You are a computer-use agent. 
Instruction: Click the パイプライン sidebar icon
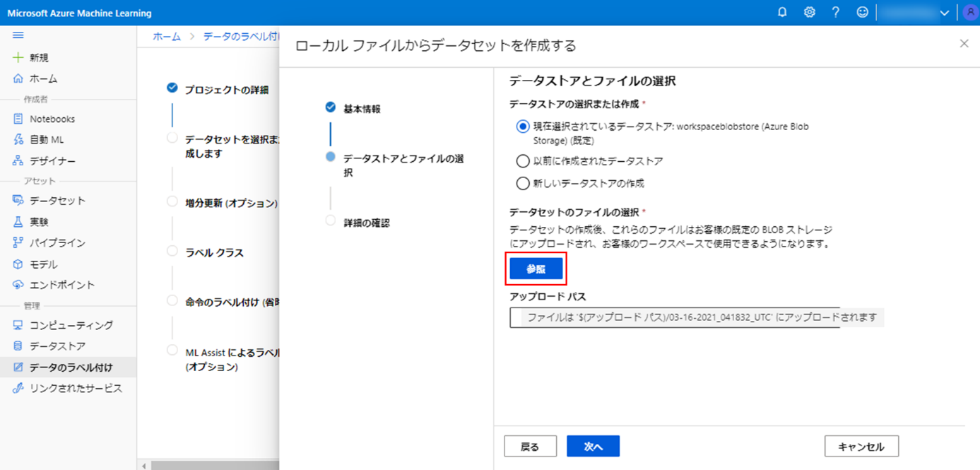pyautogui.click(x=18, y=243)
